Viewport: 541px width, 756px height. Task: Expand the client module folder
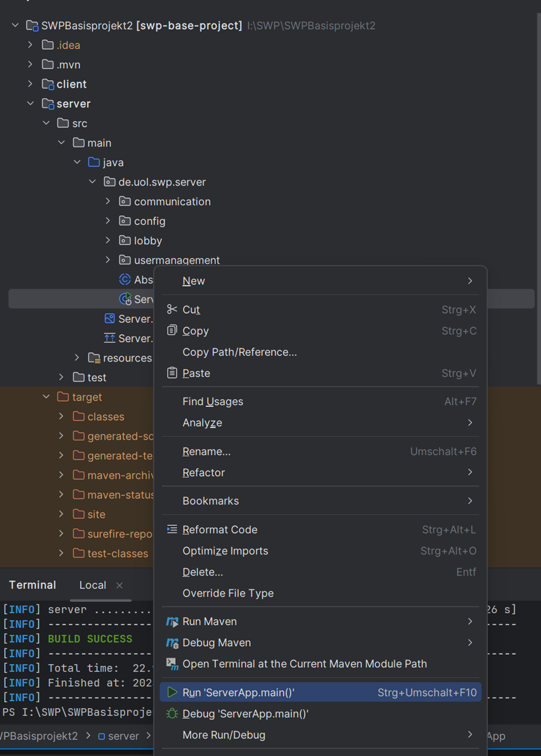30,84
